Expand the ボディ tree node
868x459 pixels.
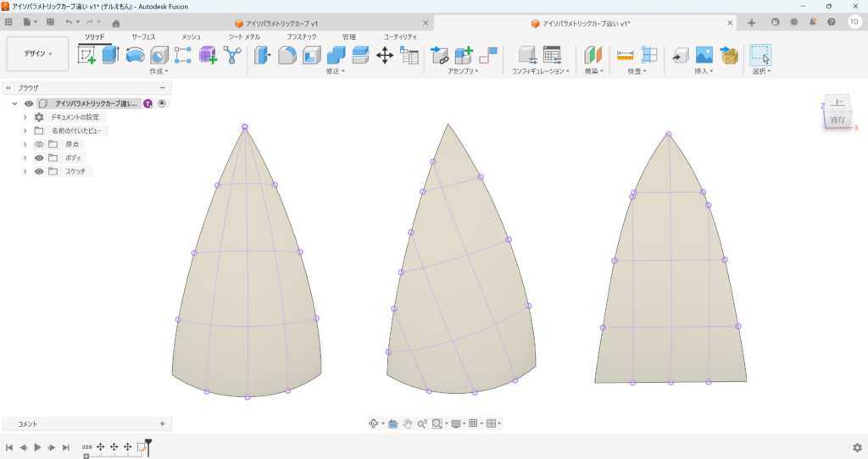[25, 158]
